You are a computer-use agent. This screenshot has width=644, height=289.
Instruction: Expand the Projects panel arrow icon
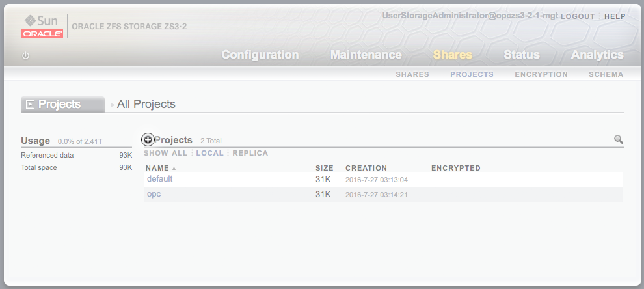point(29,105)
